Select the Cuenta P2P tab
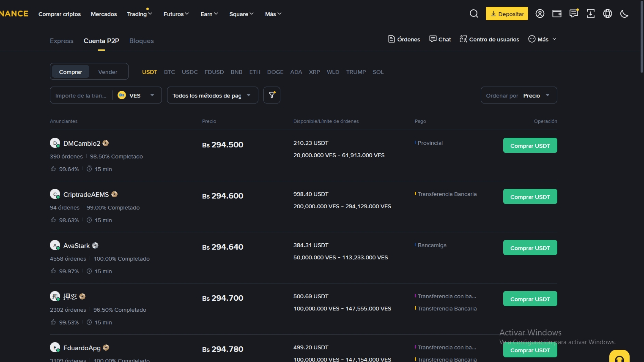The image size is (644, 362). point(101,41)
